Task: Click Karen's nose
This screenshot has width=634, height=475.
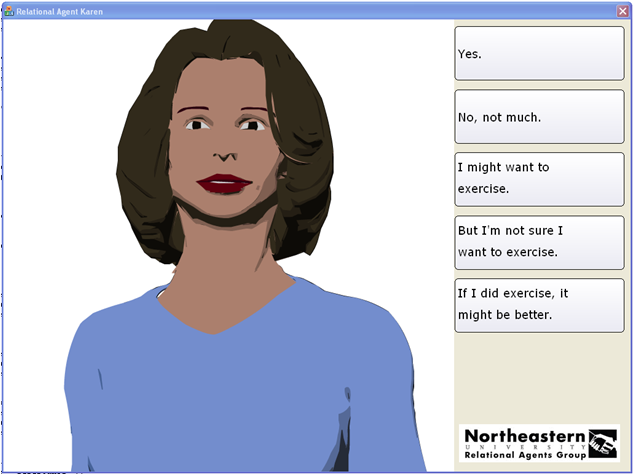Action: point(227,155)
